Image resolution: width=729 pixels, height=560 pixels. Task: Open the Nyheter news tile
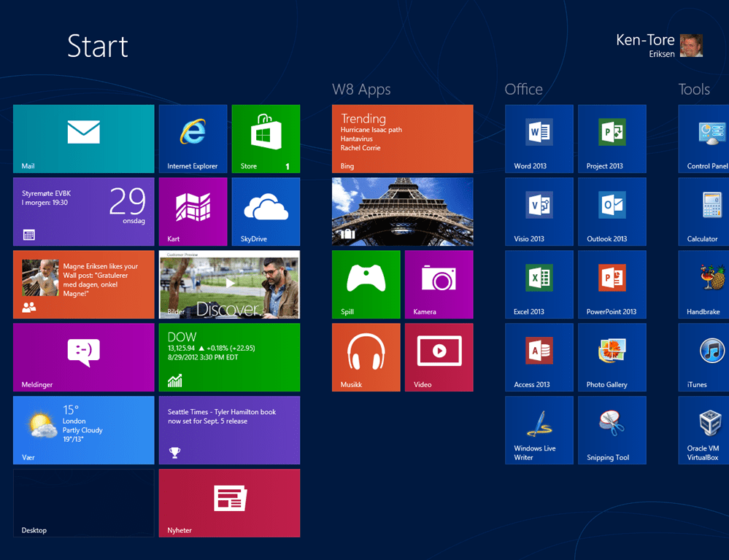coord(230,503)
